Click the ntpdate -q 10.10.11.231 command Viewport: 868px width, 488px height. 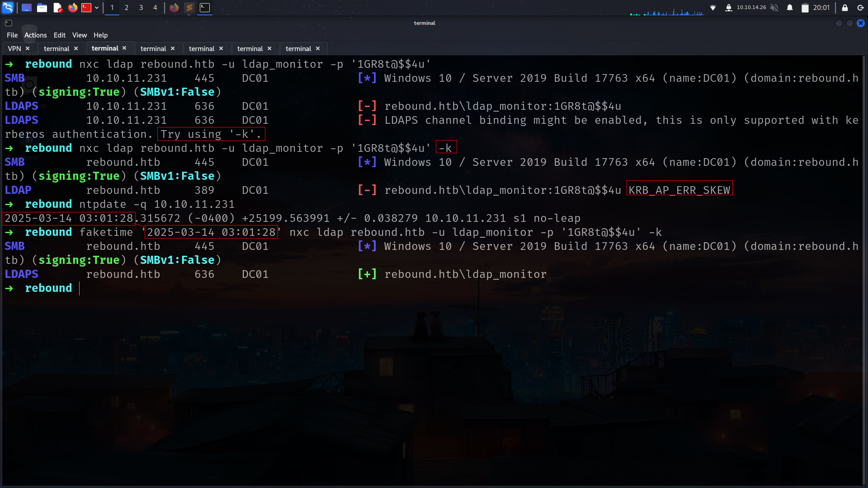(x=157, y=204)
